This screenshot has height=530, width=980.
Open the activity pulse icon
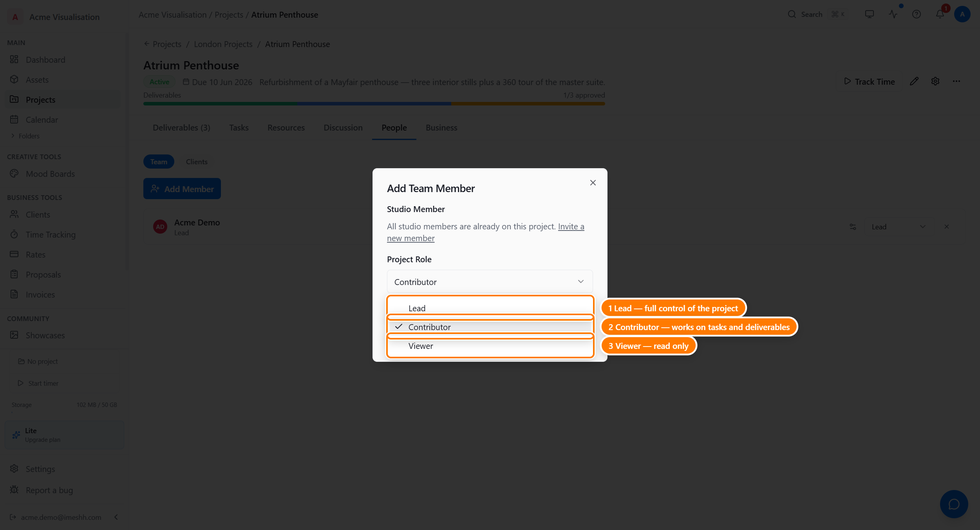click(893, 14)
